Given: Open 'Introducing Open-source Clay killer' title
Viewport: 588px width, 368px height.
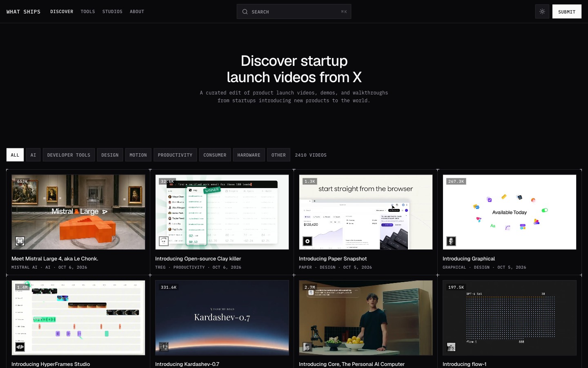Looking at the screenshot, I should pos(198,258).
